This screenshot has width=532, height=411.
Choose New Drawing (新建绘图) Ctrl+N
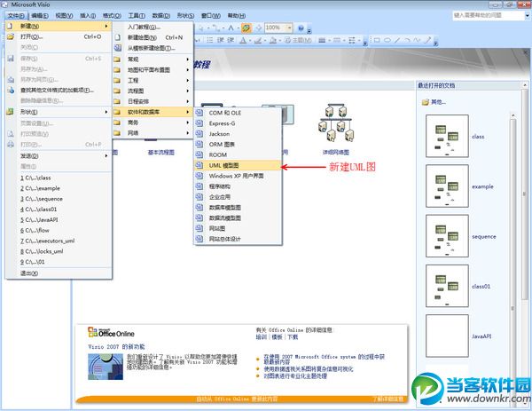coord(153,37)
